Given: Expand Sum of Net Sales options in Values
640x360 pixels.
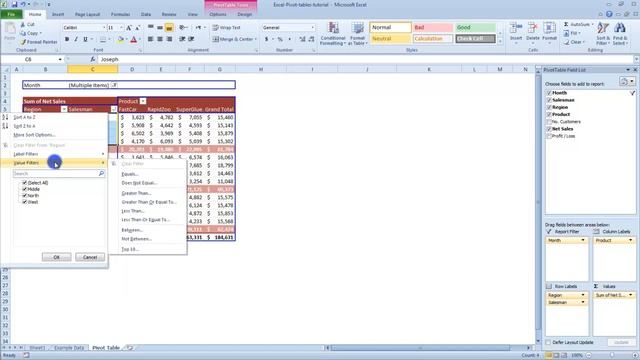Looking at the screenshot, I should point(630,295).
